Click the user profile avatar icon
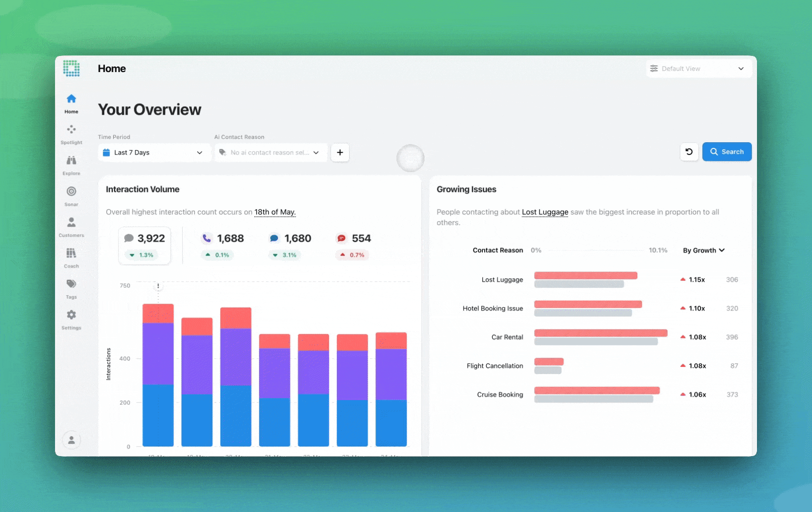Screen dimensions: 812x512 71,440
